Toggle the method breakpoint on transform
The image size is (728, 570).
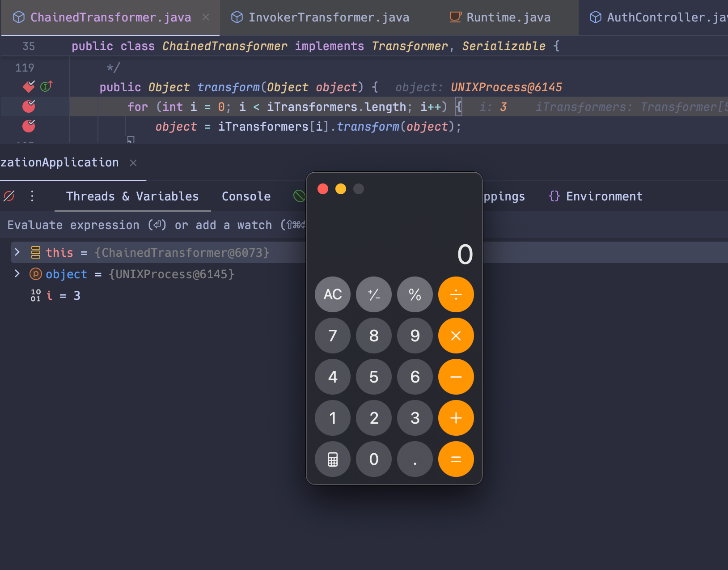coord(28,86)
